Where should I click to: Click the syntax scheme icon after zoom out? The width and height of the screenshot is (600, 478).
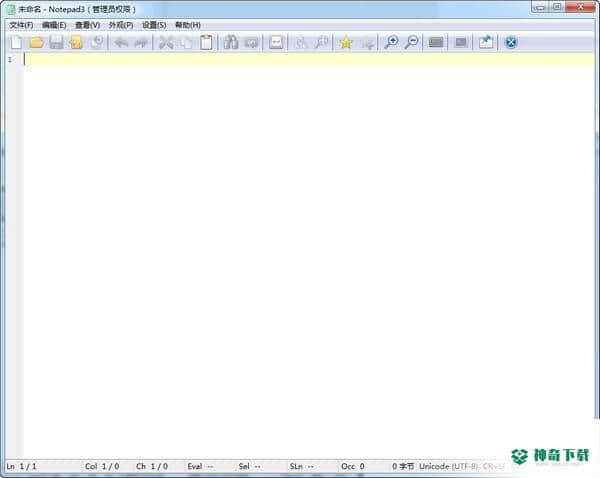436,42
